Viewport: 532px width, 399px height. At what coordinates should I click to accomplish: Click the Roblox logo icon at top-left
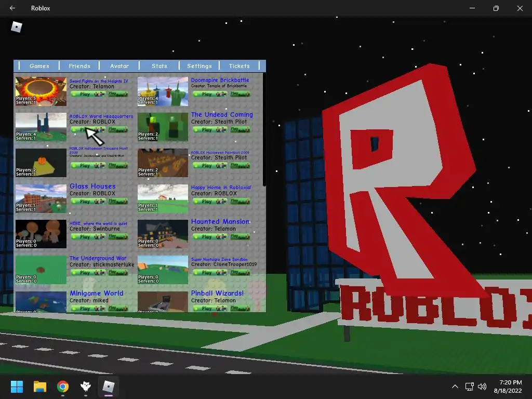16,27
